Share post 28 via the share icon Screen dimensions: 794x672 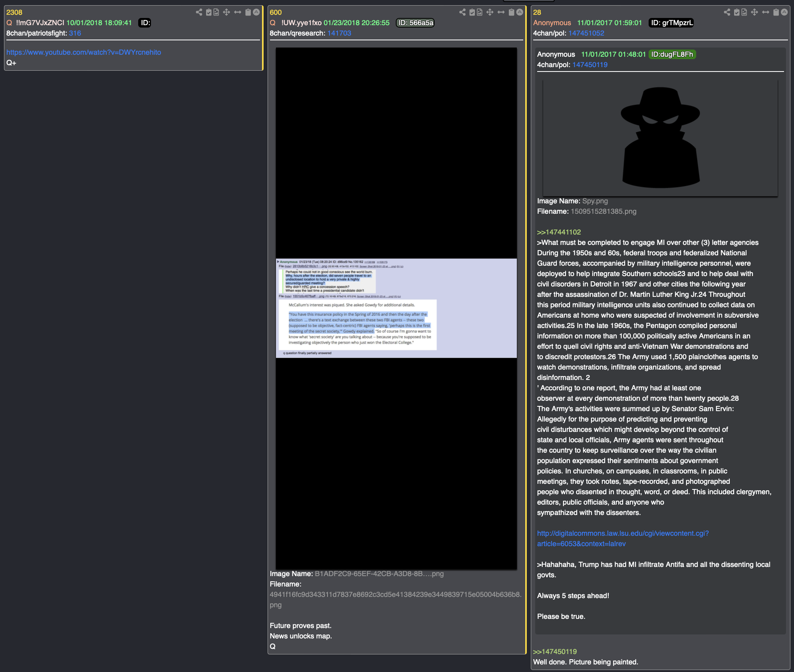727,12
